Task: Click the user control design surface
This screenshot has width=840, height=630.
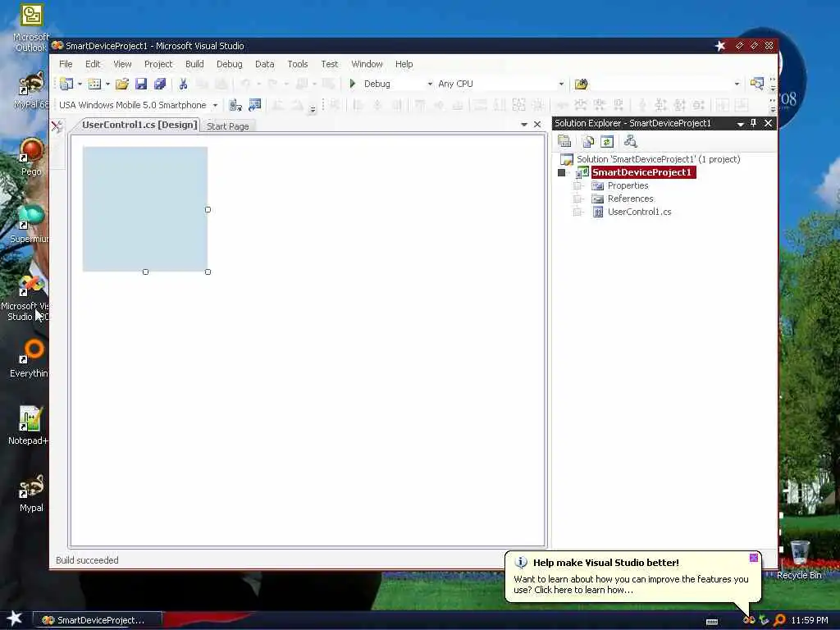Action: pos(145,209)
